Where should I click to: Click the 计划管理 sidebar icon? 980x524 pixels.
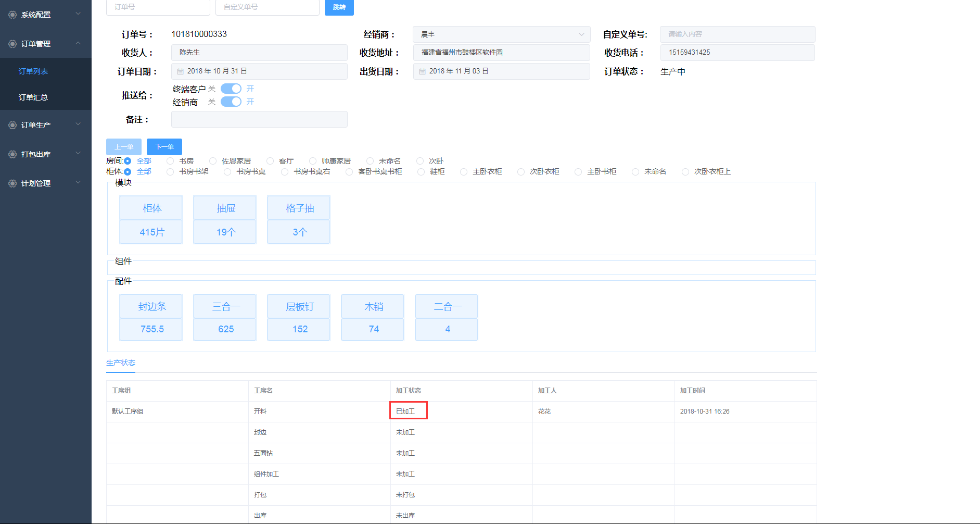(x=12, y=183)
